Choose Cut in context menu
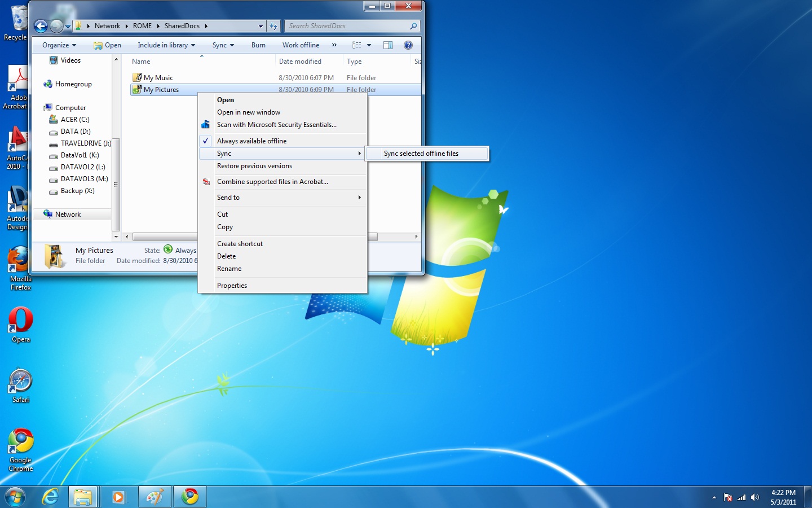The width and height of the screenshot is (812, 508). (283, 214)
